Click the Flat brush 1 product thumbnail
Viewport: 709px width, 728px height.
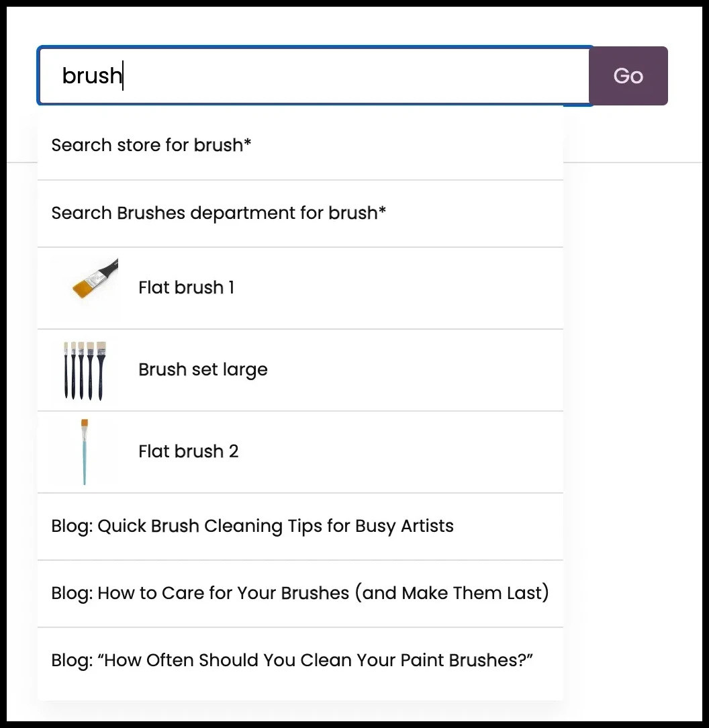coord(94,280)
